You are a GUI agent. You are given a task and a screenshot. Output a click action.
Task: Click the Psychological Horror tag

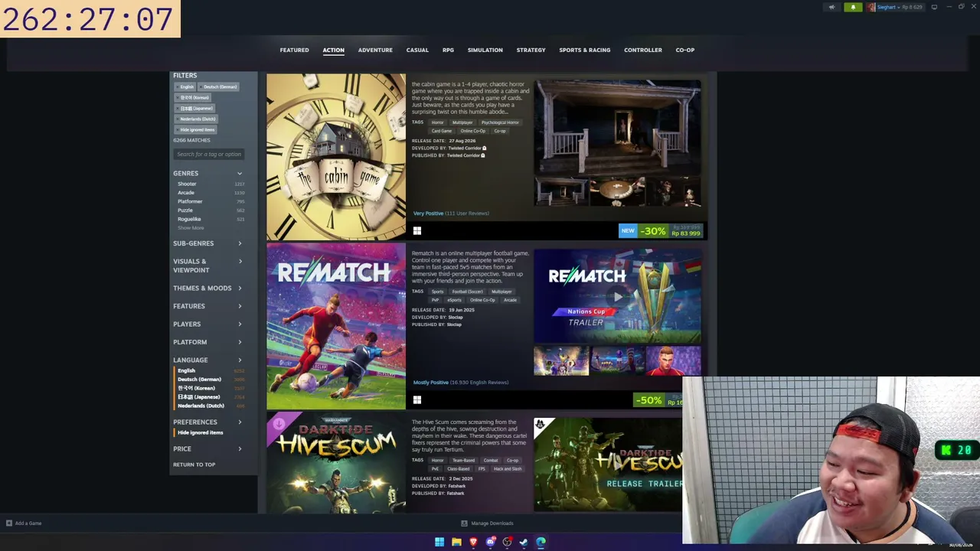click(500, 122)
